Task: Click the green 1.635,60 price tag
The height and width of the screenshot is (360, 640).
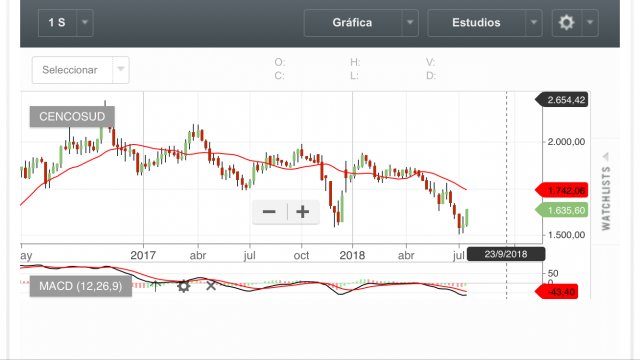Action: (562, 210)
